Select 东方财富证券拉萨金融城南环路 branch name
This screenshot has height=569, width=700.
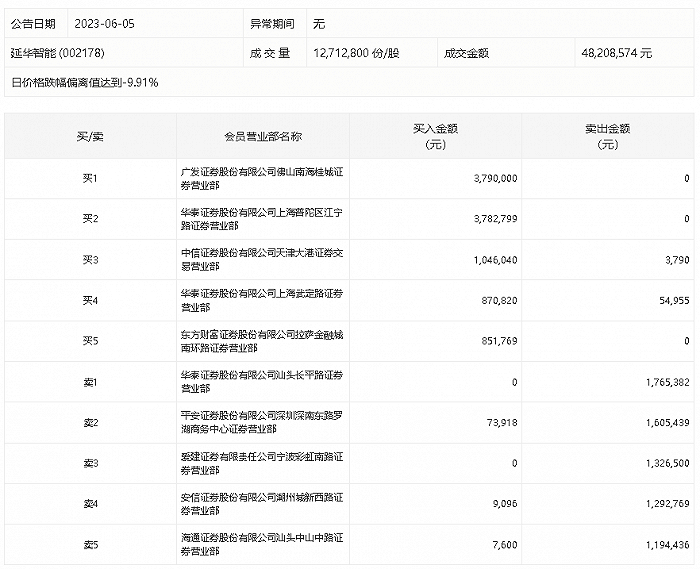point(262,341)
